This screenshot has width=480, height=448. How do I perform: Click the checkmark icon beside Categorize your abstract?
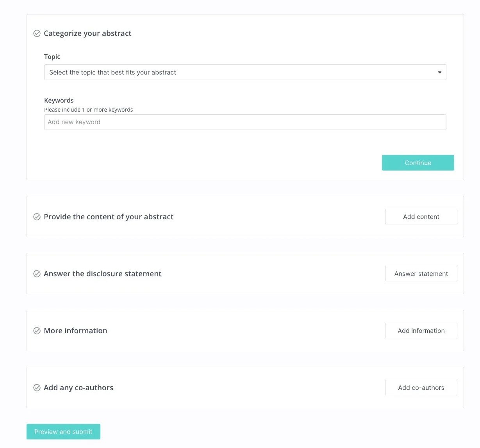[x=37, y=34]
